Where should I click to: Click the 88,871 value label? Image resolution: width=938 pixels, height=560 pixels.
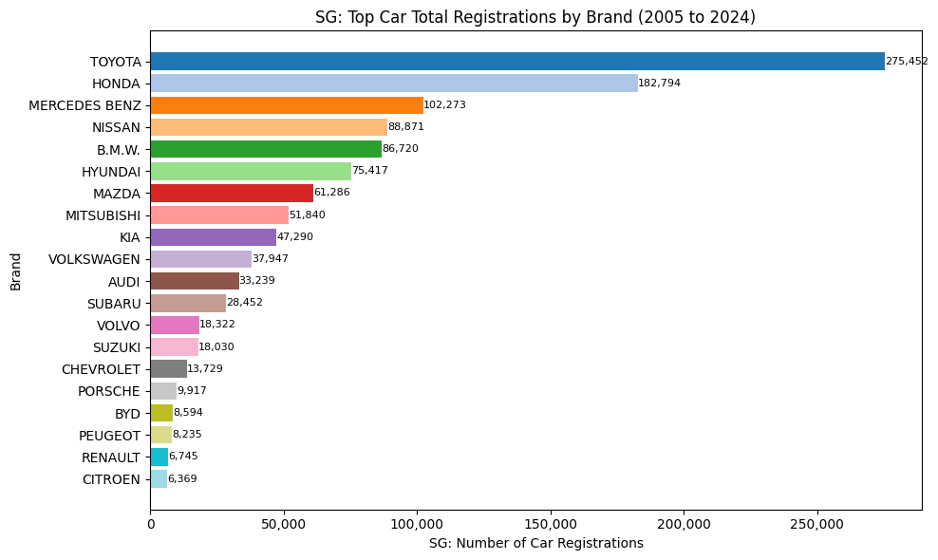click(406, 127)
